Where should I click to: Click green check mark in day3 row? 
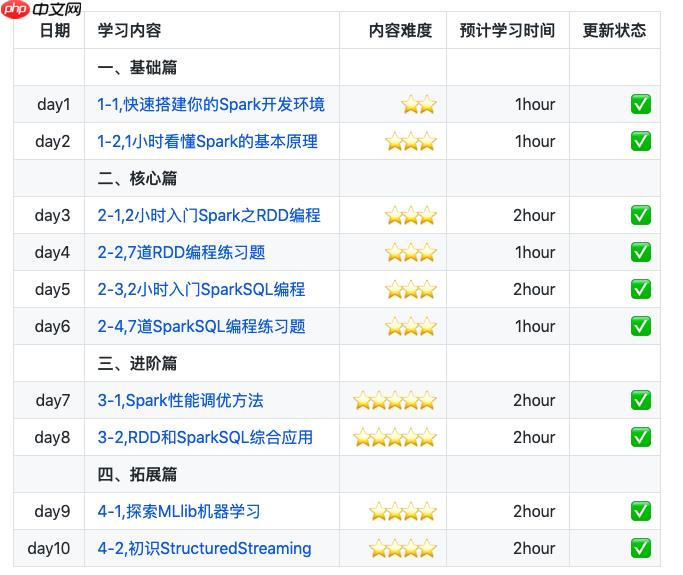click(641, 216)
